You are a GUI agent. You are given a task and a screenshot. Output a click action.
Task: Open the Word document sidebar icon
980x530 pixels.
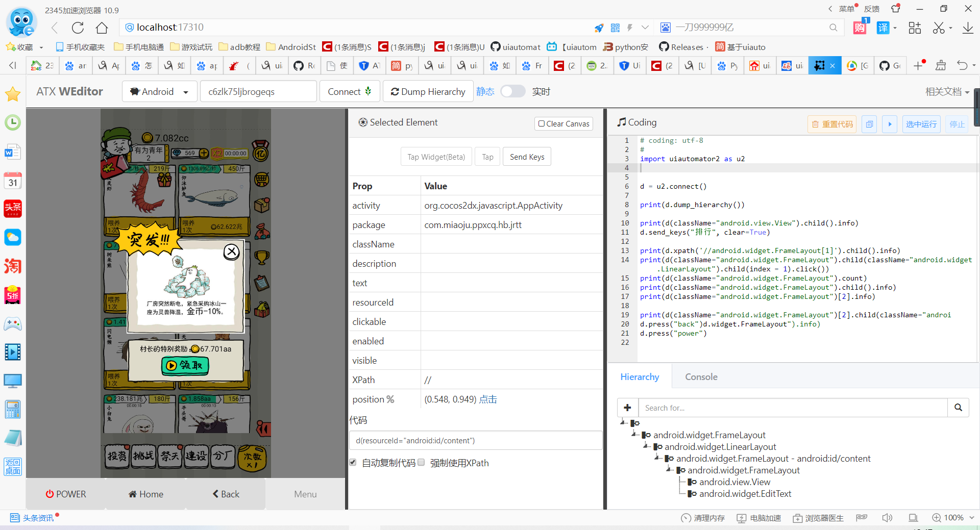(12, 152)
